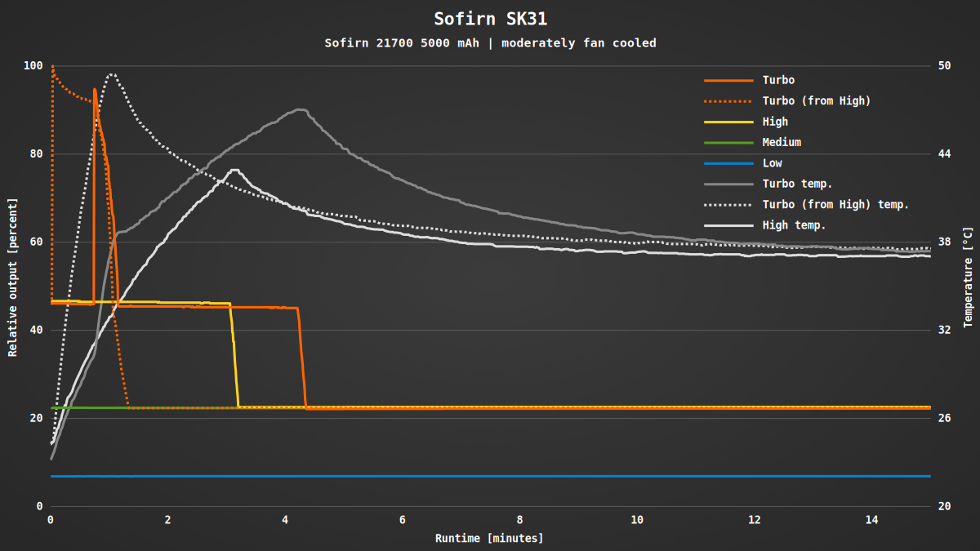Click the yellow High line's vertical step-down
The height and width of the screenshot is (551, 980).
234,355
